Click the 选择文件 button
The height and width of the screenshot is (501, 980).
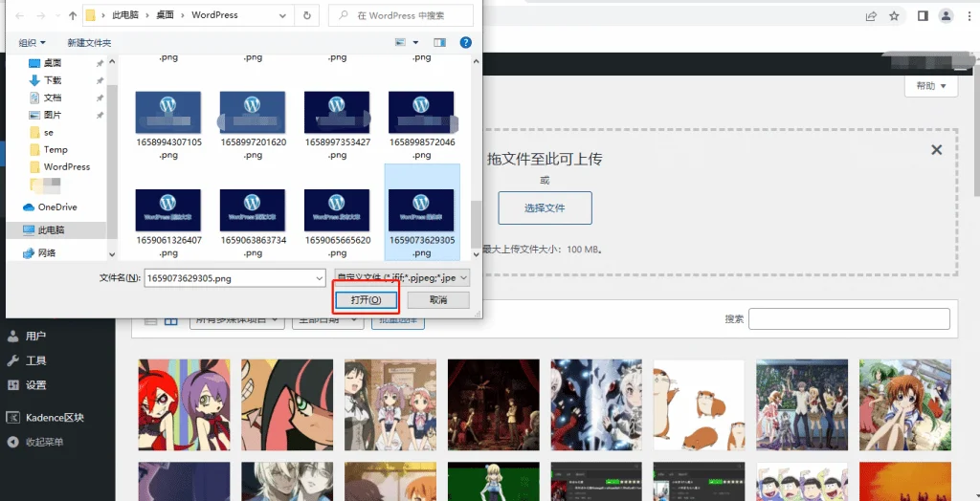(x=545, y=208)
